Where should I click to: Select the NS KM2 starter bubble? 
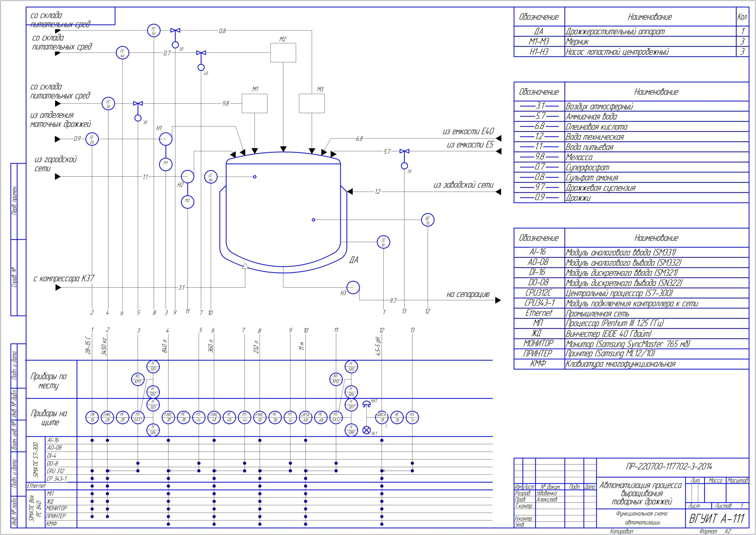[x=336, y=379]
